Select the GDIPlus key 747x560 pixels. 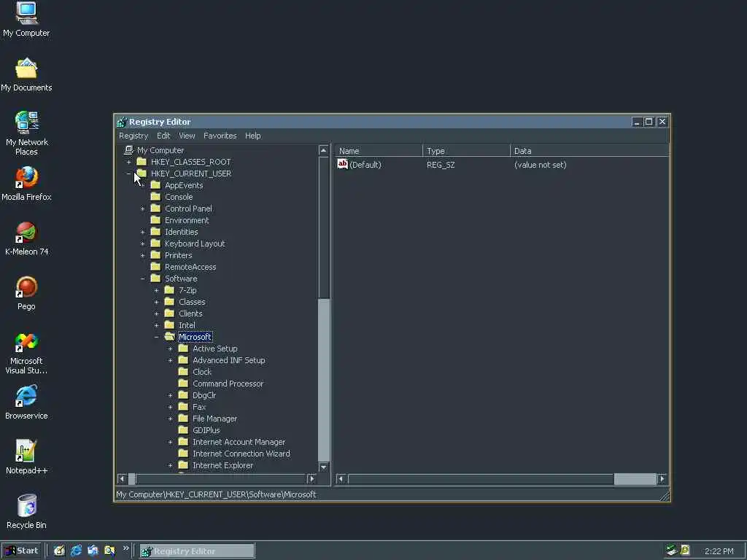pyautogui.click(x=206, y=430)
